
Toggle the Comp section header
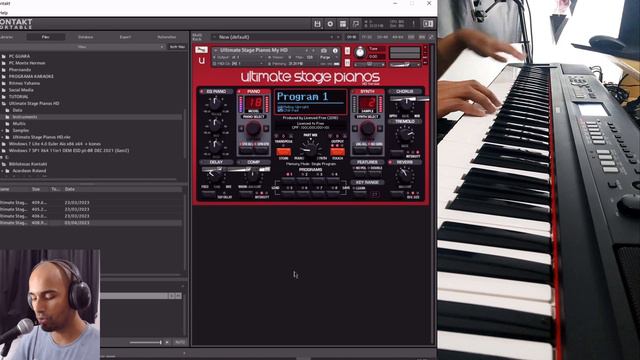click(253, 162)
